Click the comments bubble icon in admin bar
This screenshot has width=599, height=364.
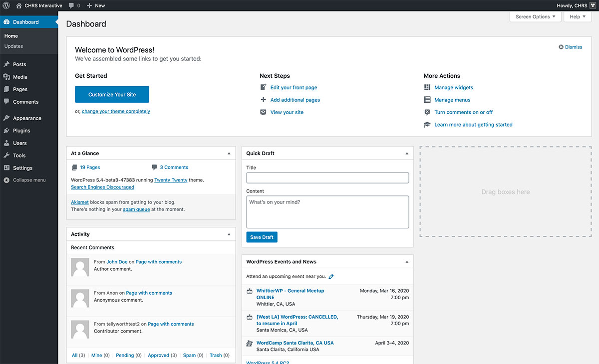tap(71, 5)
